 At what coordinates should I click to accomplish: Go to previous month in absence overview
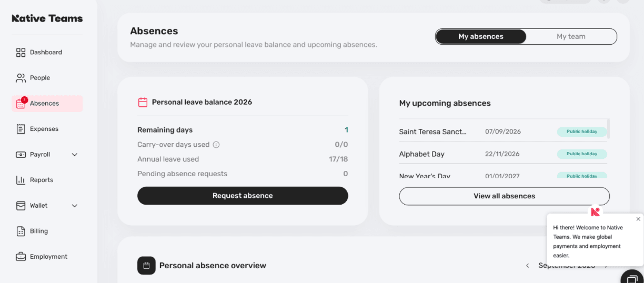click(x=528, y=266)
